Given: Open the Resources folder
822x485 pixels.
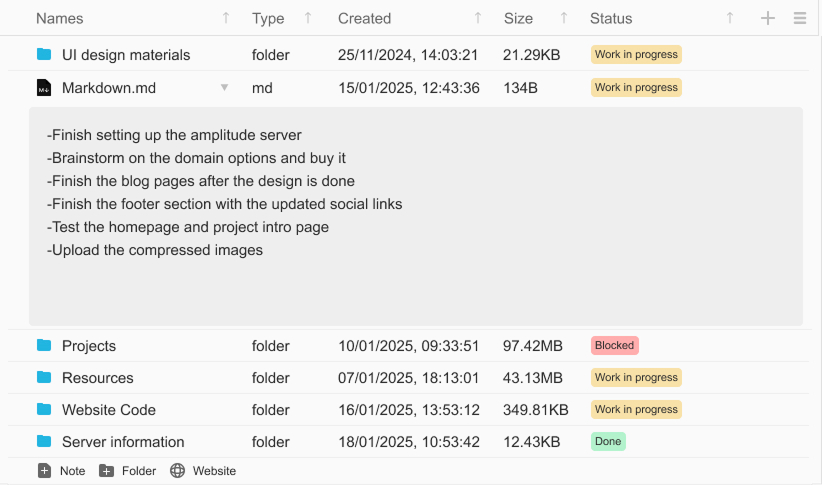Looking at the screenshot, I should tap(98, 378).
